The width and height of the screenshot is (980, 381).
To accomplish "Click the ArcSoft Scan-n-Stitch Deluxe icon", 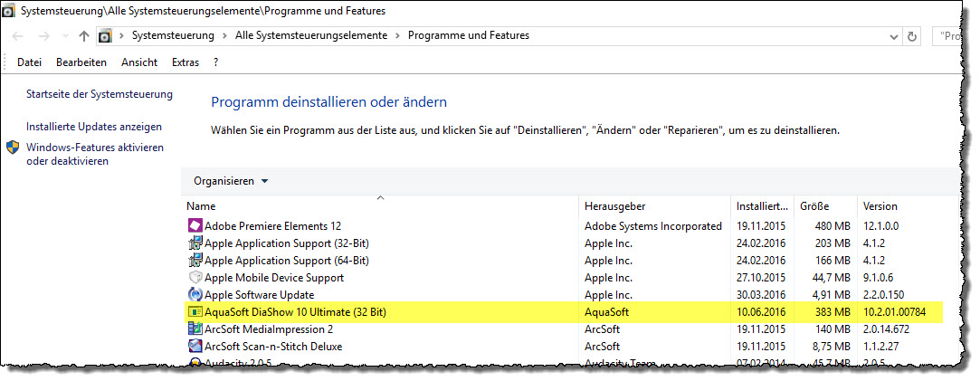I will tap(195, 347).
